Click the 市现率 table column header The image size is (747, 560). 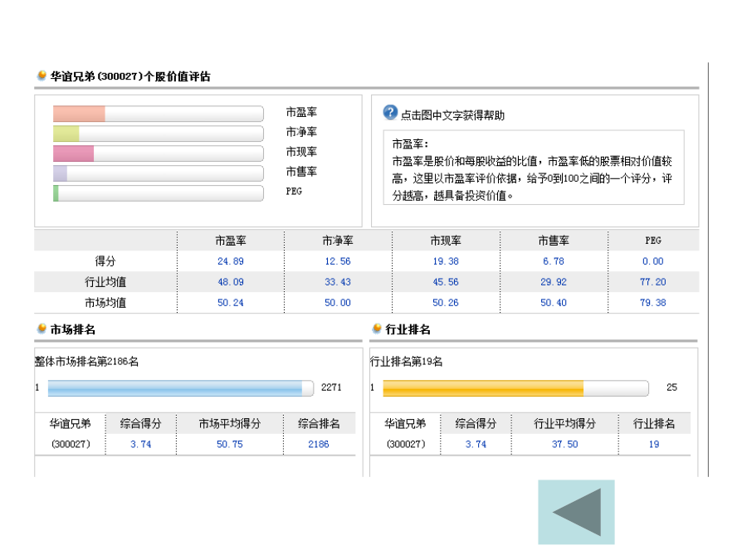click(446, 241)
